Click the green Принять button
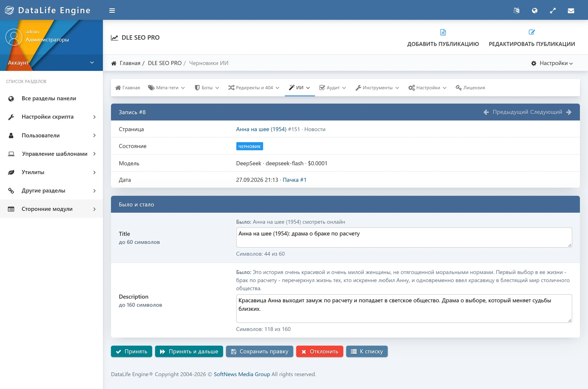588x389 pixels. pyautogui.click(x=132, y=352)
